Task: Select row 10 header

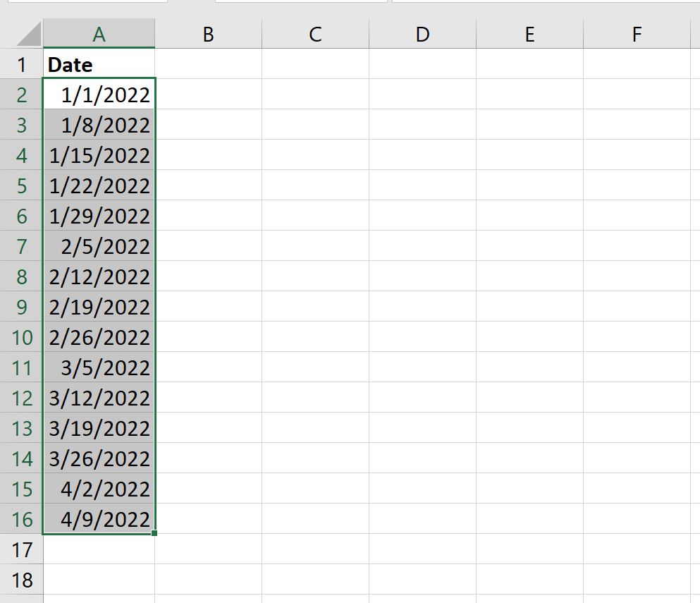Action: coord(21,337)
